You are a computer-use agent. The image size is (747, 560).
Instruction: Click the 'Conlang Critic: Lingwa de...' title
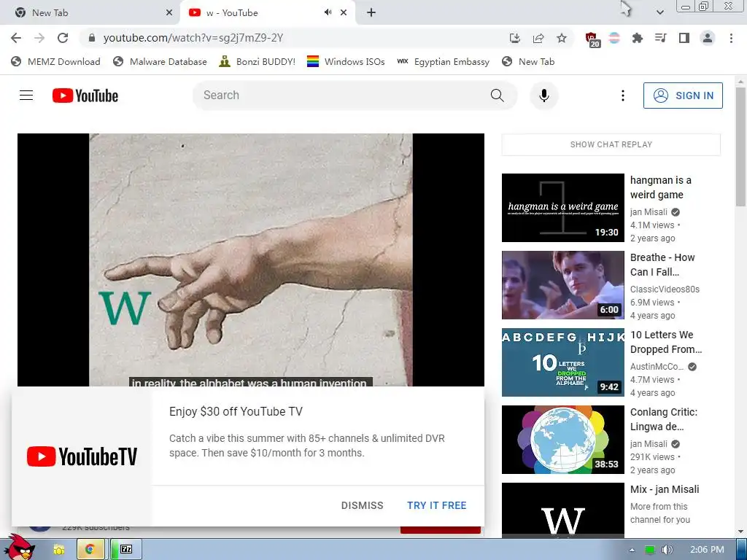tap(664, 419)
